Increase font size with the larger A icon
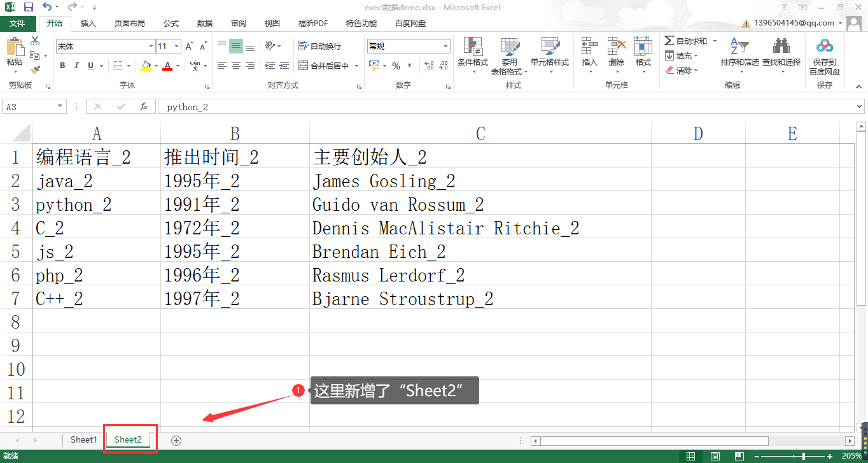The height and width of the screenshot is (463, 868). coord(189,46)
